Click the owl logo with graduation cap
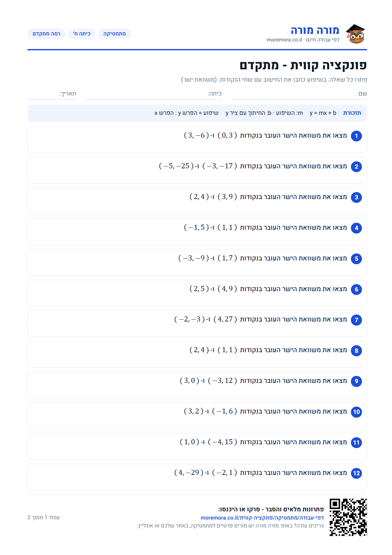The height and width of the screenshot is (555, 392). [355, 34]
